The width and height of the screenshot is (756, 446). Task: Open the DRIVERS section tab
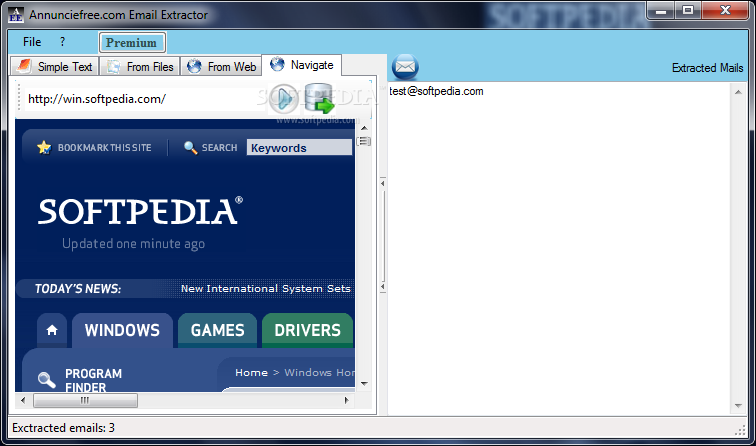308,330
